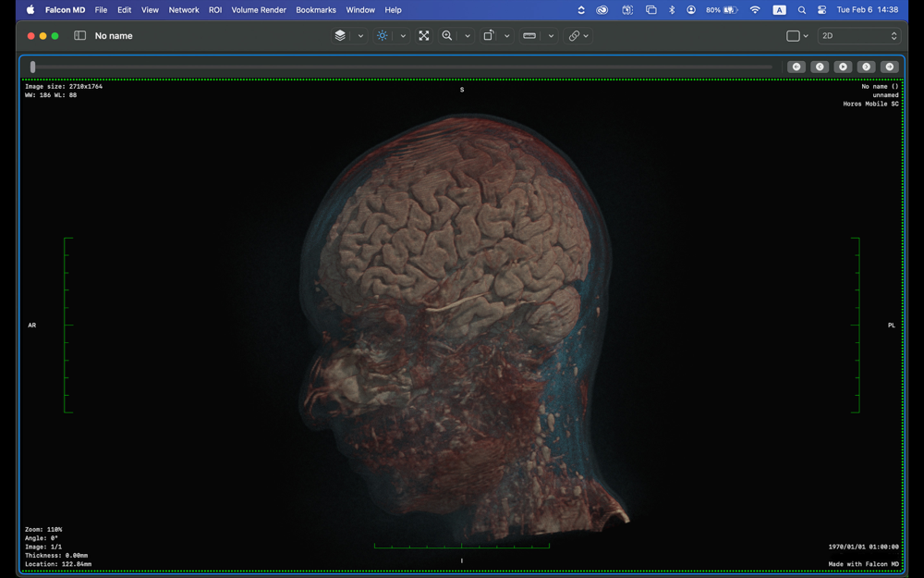Click the rotate image icon
Image resolution: width=924 pixels, height=578 pixels.
pyautogui.click(x=489, y=36)
